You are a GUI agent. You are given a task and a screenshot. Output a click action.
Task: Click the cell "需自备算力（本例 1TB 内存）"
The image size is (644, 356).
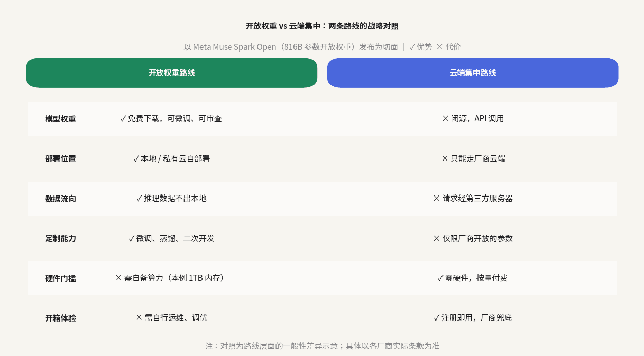171,278
